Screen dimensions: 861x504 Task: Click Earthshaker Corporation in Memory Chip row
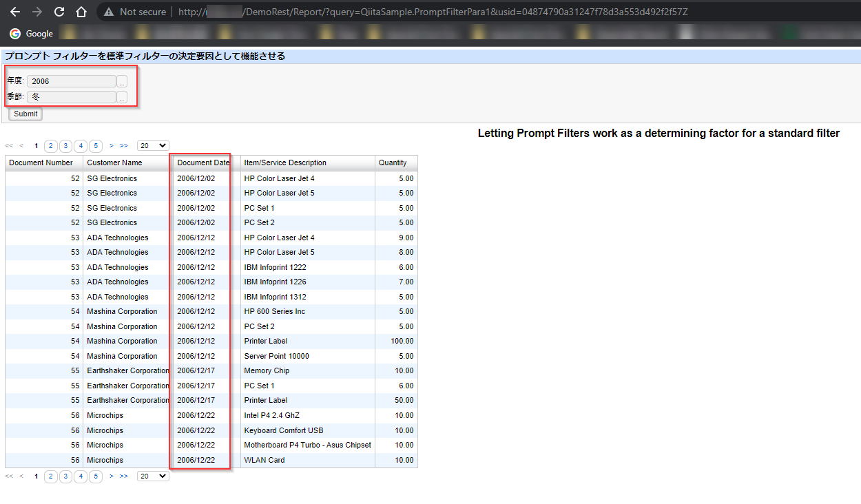click(x=127, y=370)
